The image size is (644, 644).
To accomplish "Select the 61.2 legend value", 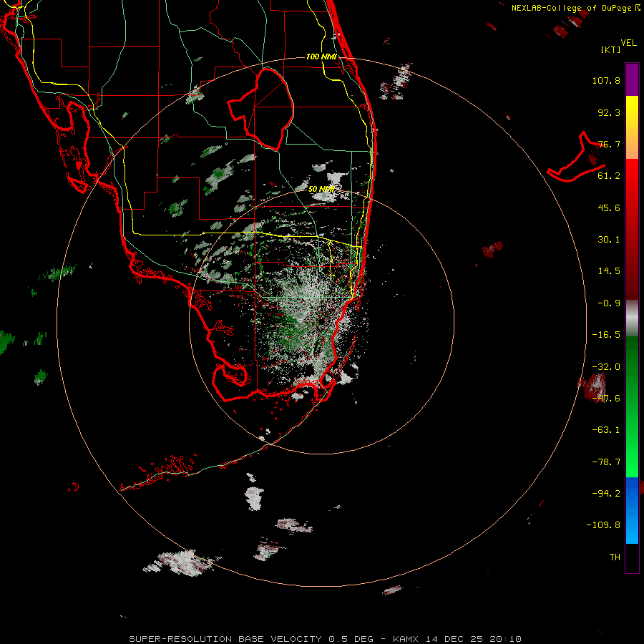I will click(x=609, y=176).
